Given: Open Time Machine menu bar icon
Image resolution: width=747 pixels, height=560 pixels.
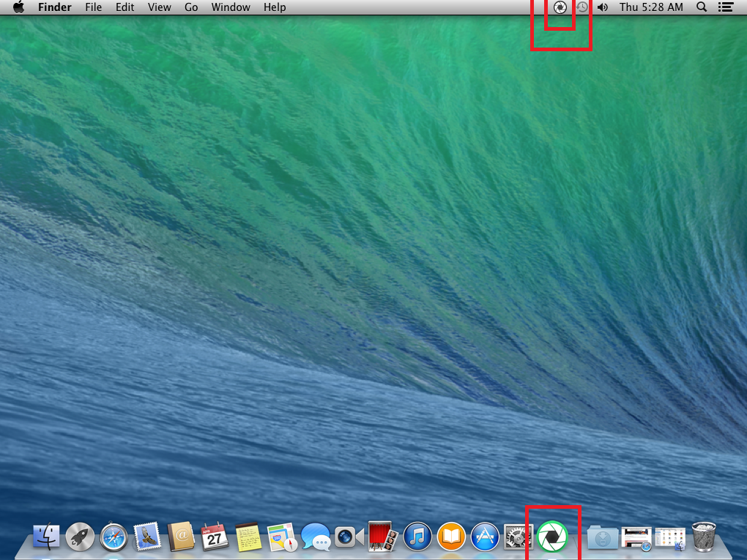Looking at the screenshot, I should [581, 7].
